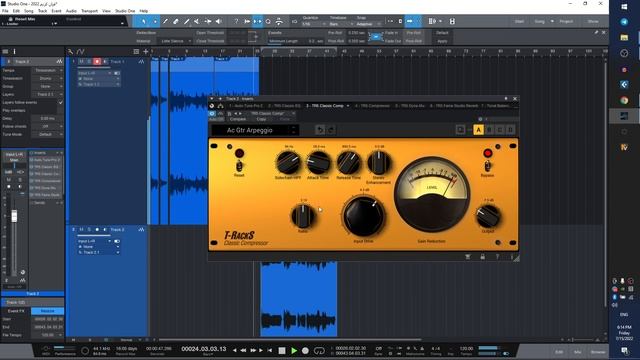Click the Default button
Viewport: 640px width, 360px height.
tap(442, 33)
